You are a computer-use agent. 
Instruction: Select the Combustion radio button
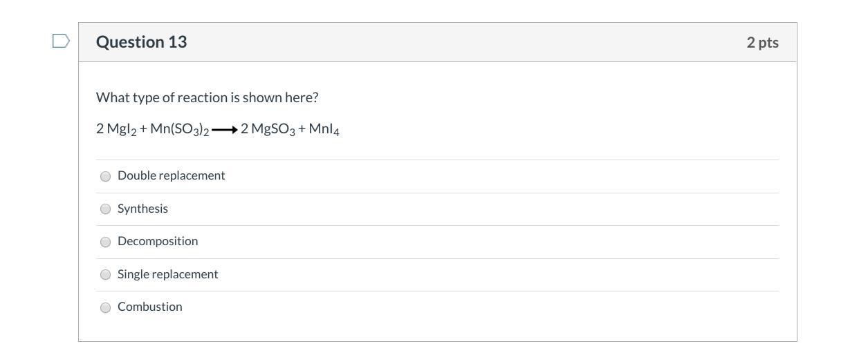[106, 307]
